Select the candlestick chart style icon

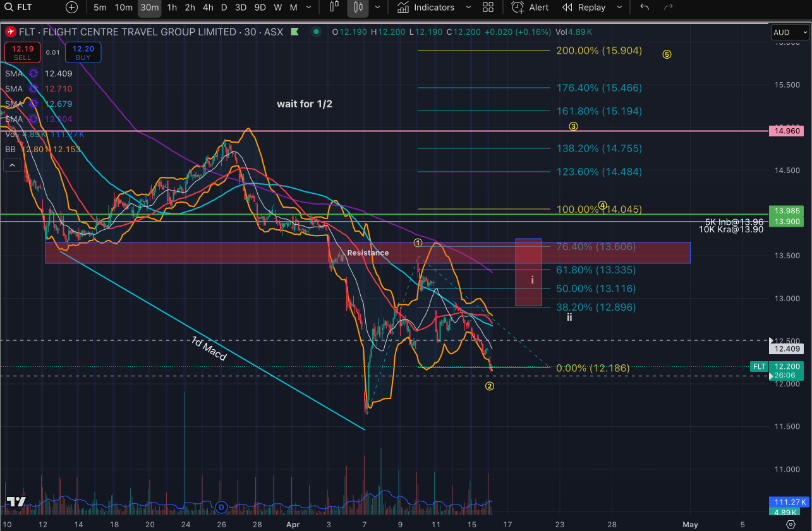[x=358, y=8]
